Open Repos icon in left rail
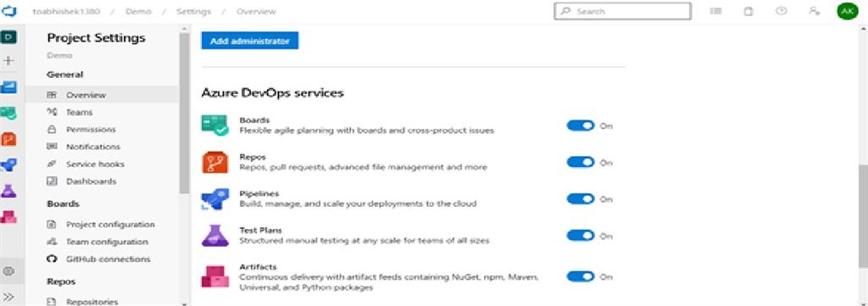This screenshot has width=868, height=306. click(8, 138)
